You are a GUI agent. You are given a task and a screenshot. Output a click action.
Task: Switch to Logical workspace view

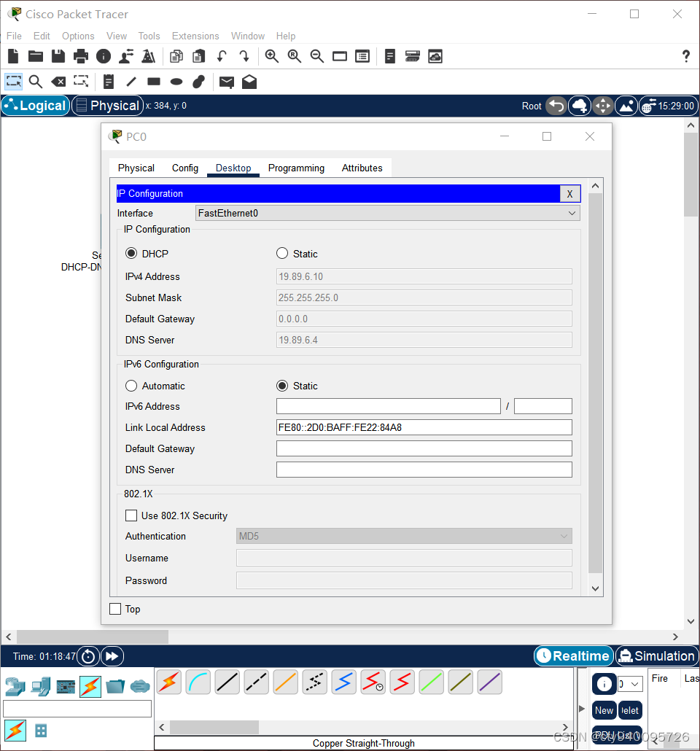click(x=36, y=106)
